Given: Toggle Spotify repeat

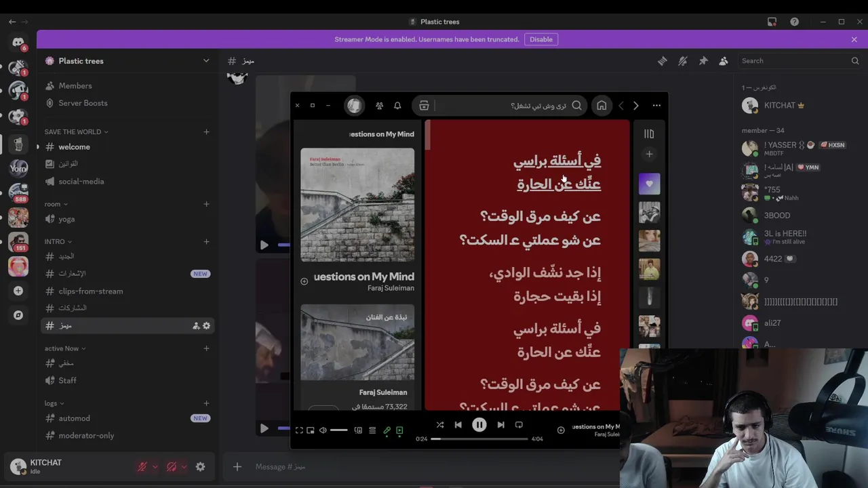Looking at the screenshot, I should [519, 425].
